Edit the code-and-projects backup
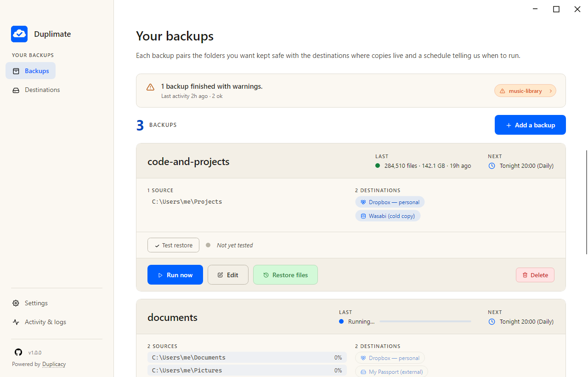The image size is (588, 377). click(x=228, y=275)
